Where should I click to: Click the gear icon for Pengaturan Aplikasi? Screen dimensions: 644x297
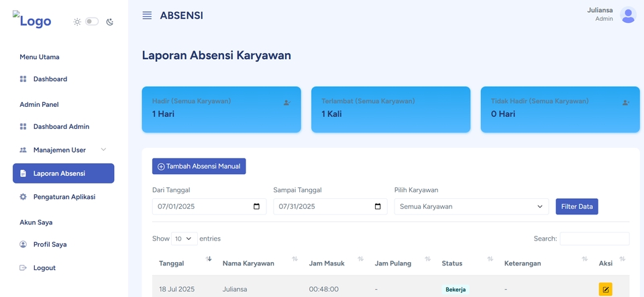(x=23, y=197)
